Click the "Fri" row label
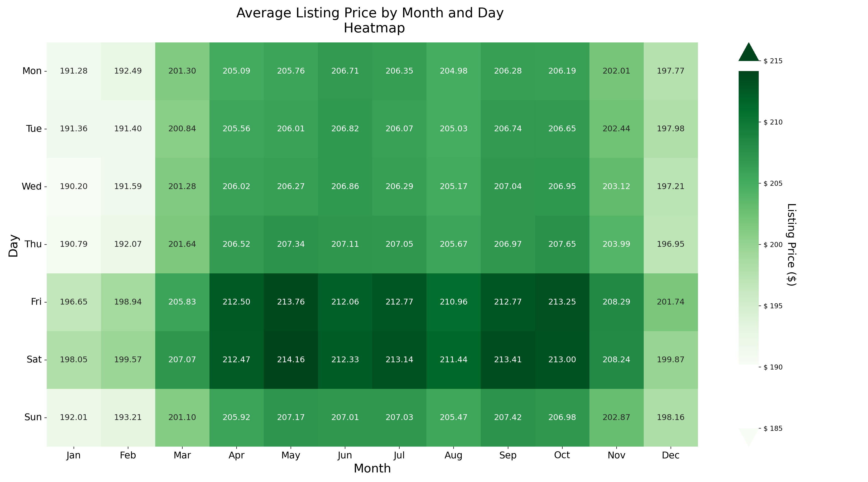The image size is (868, 482). click(36, 302)
